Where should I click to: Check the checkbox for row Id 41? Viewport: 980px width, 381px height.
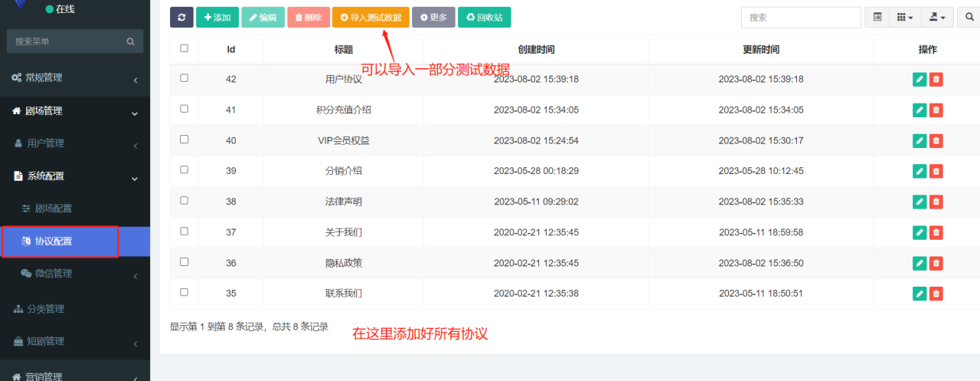[x=184, y=109]
